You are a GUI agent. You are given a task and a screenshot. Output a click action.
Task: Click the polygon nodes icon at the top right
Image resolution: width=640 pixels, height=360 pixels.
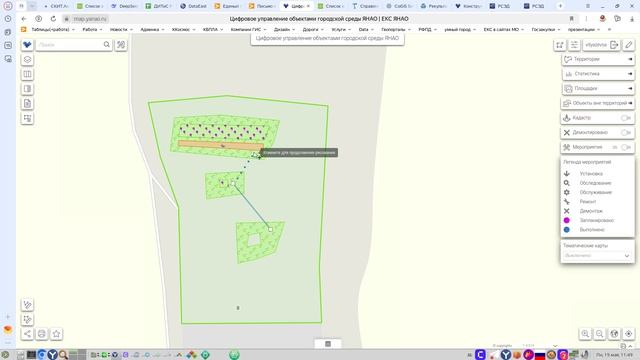point(560,45)
